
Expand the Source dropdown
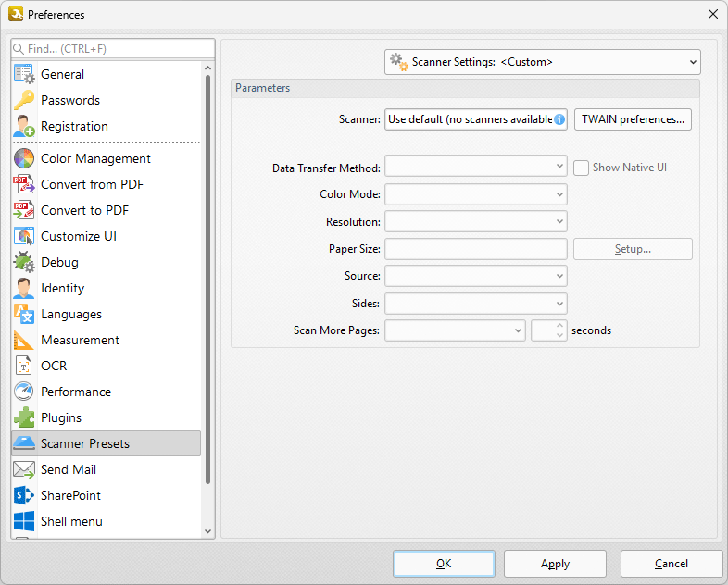(475, 276)
